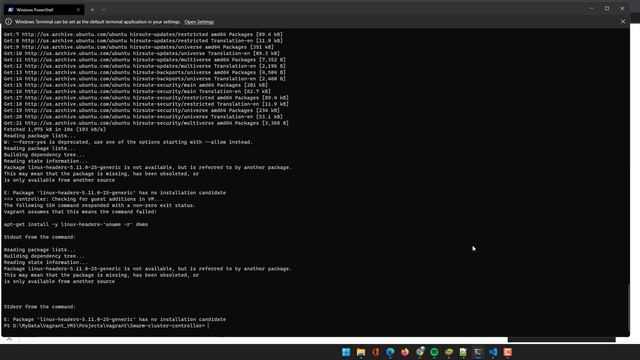Image resolution: width=640 pixels, height=360 pixels.
Task: Close the Windows Terminal window
Action: tap(622, 8)
